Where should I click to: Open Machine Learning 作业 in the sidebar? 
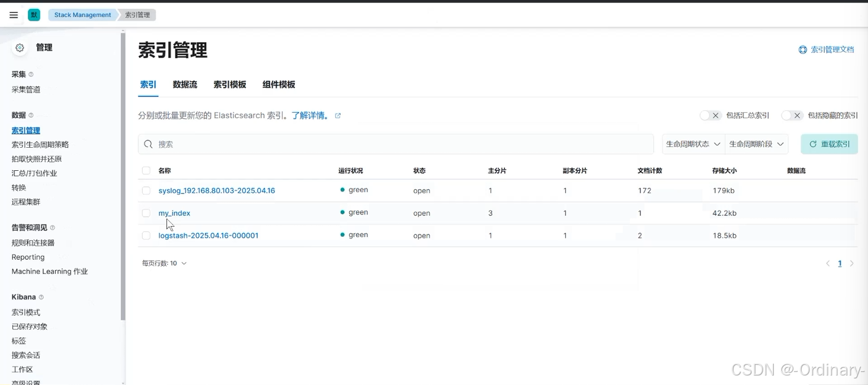pyautogui.click(x=50, y=271)
